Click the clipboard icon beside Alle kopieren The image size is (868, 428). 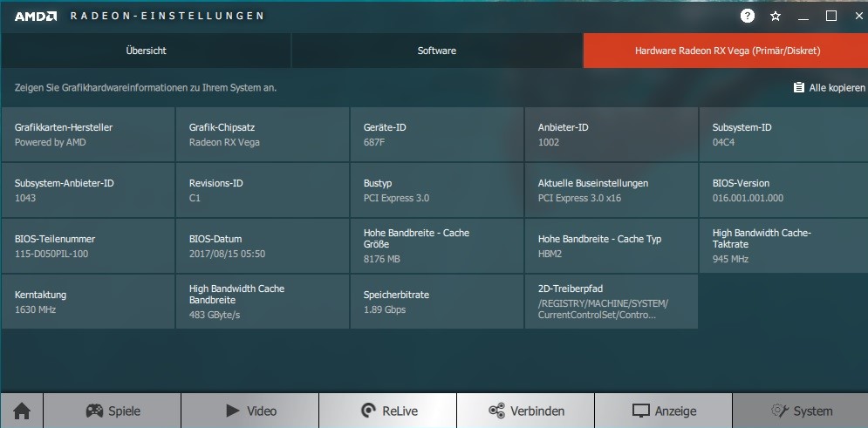click(x=799, y=87)
